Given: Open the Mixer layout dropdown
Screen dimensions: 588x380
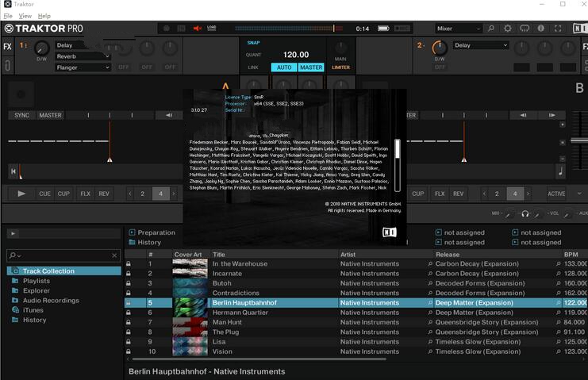Looking at the screenshot, I should (458, 29).
